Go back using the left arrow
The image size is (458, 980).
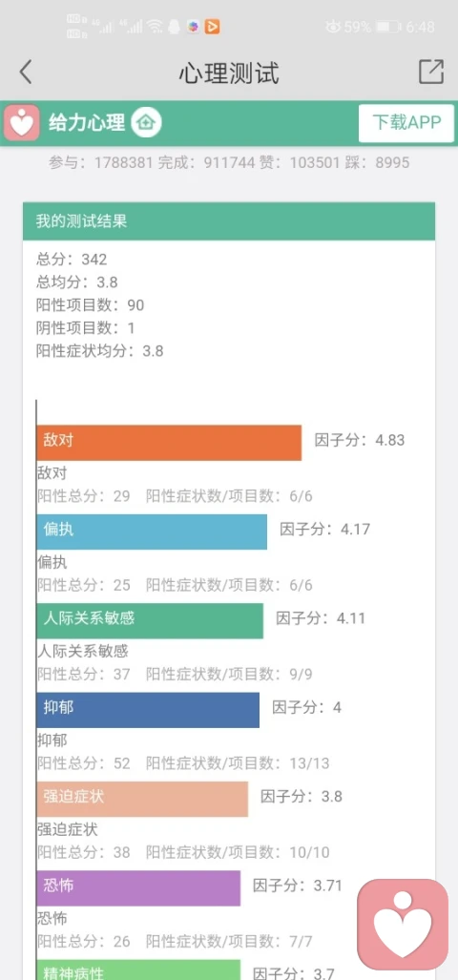[26, 73]
